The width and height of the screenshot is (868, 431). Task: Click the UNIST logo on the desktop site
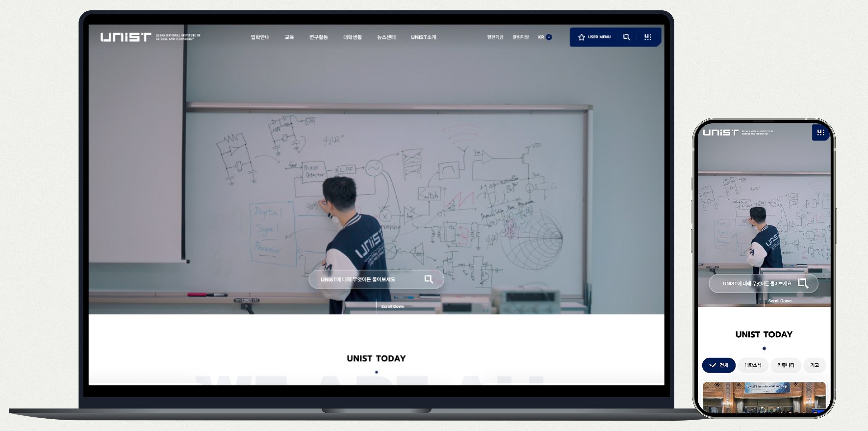pyautogui.click(x=151, y=37)
